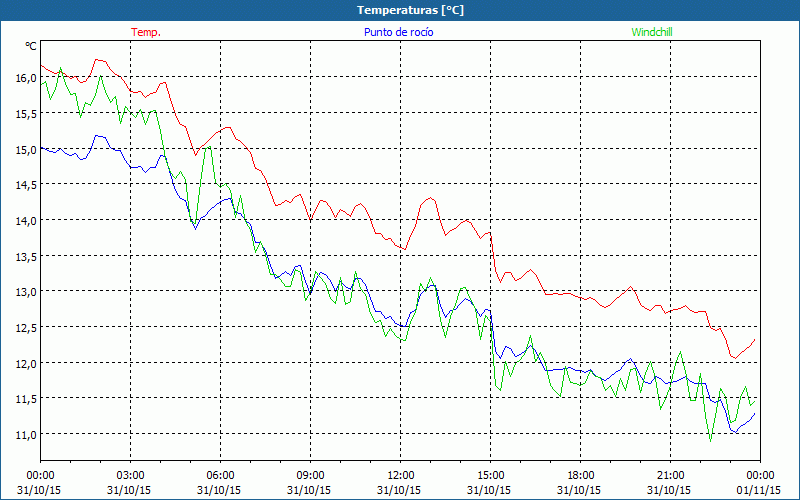Click the 12,0 y-axis value

pos(26,364)
